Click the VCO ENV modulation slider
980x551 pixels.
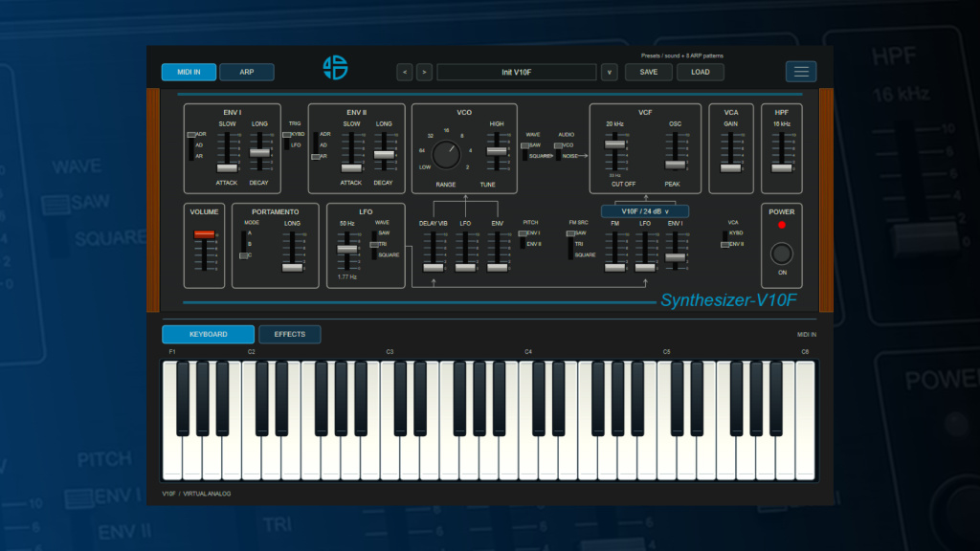[498, 268]
